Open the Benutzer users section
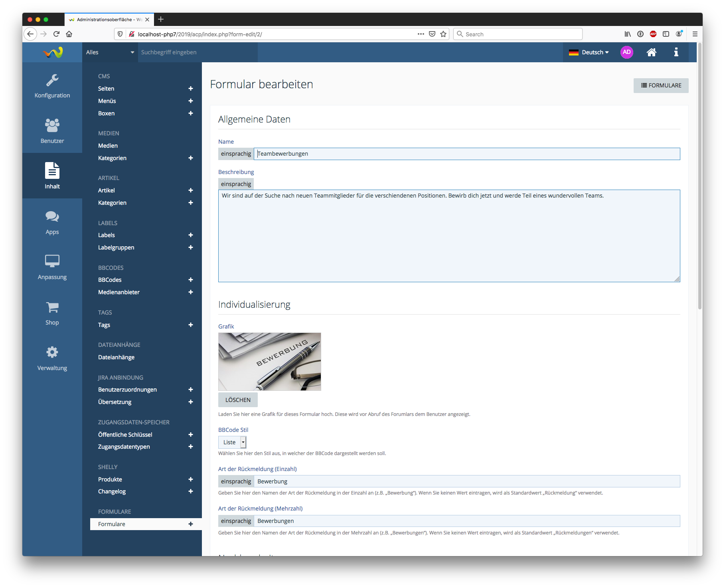The image size is (725, 588). coord(52,131)
